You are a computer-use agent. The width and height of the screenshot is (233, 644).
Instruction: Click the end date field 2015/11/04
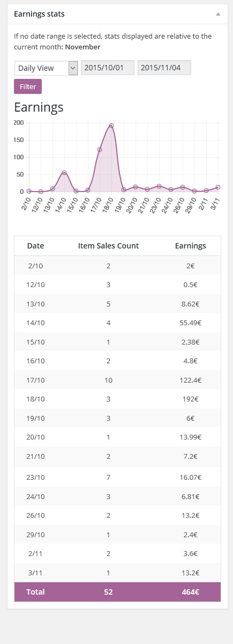[164, 68]
